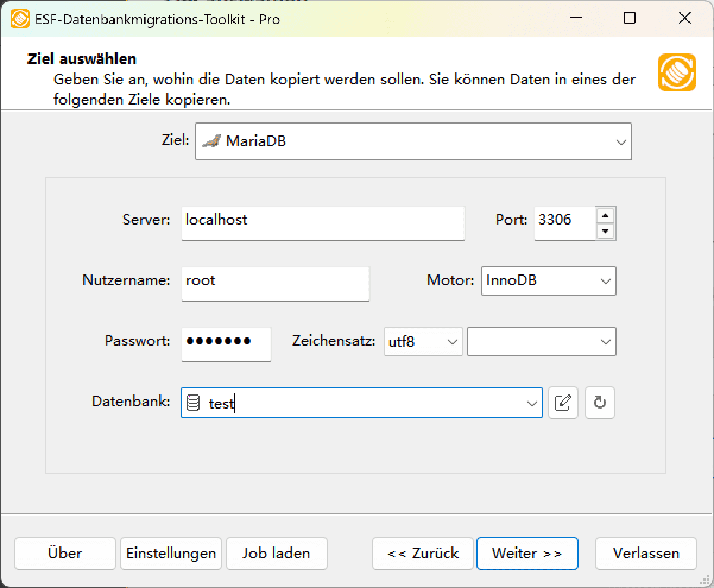The width and height of the screenshot is (714, 588).
Task: Refresh the database list
Action: (599, 403)
